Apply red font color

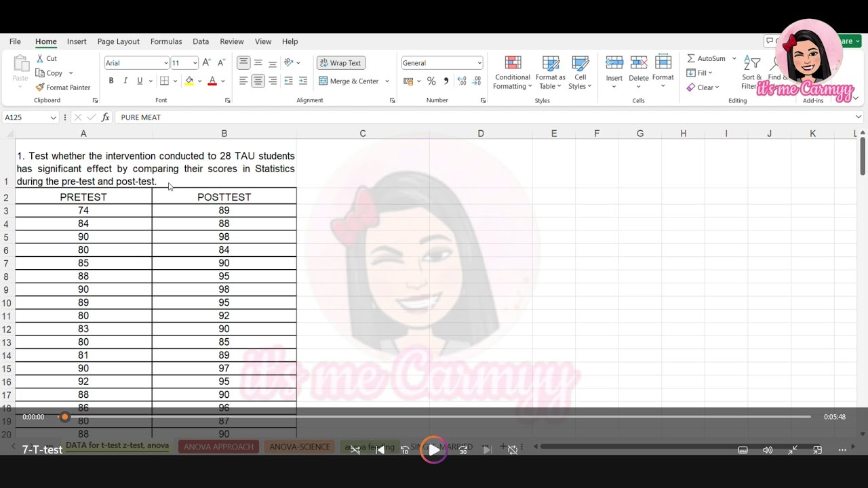click(212, 81)
